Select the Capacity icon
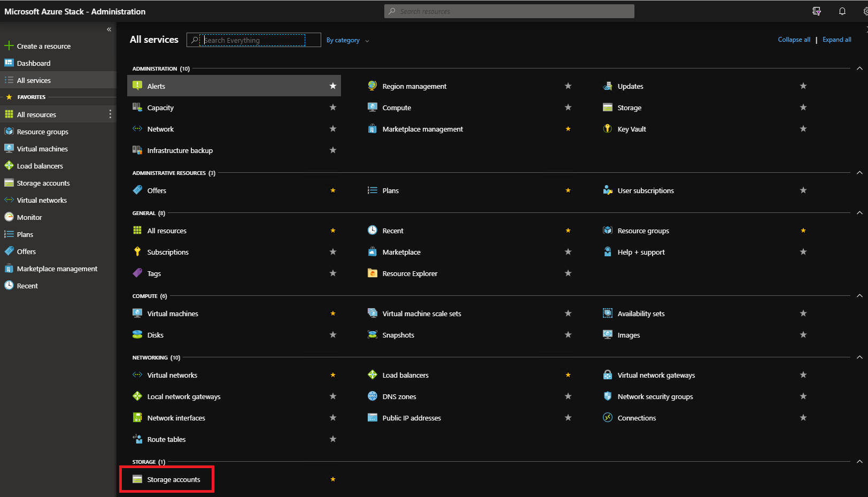 tap(137, 107)
